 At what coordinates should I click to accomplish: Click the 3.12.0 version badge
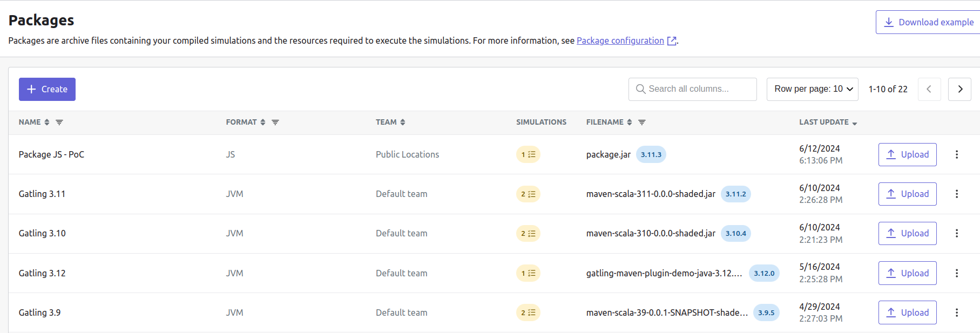point(764,273)
